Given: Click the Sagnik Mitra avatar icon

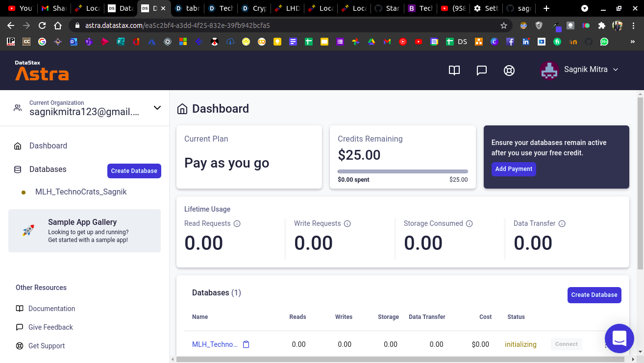Looking at the screenshot, I should [x=549, y=70].
